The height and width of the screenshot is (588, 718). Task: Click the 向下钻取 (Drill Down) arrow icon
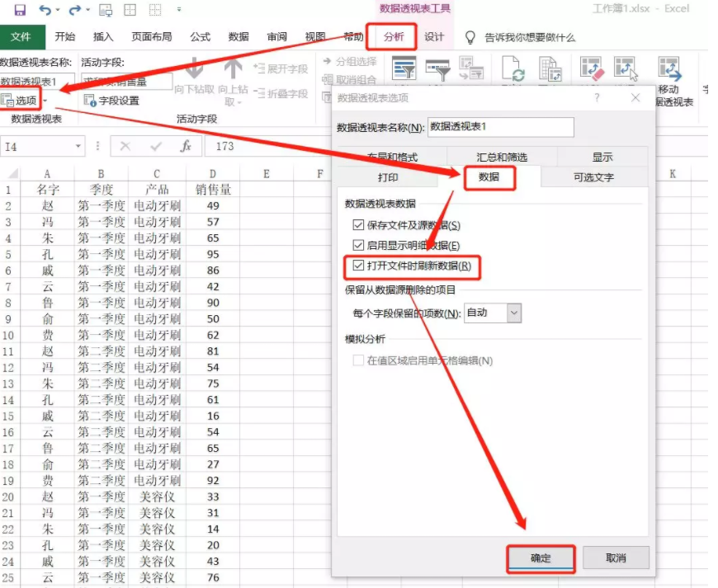(195, 68)
